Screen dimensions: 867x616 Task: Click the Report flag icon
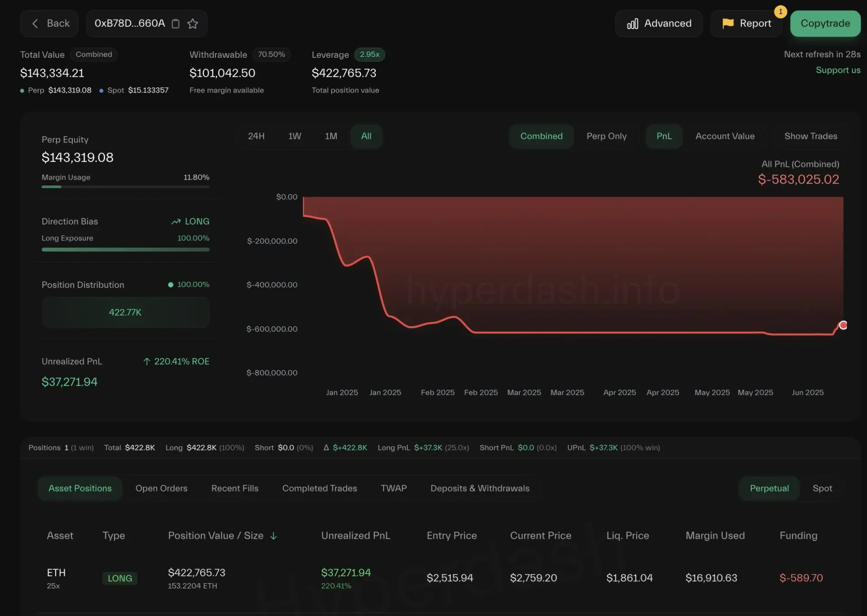click(x=727, y=23)
